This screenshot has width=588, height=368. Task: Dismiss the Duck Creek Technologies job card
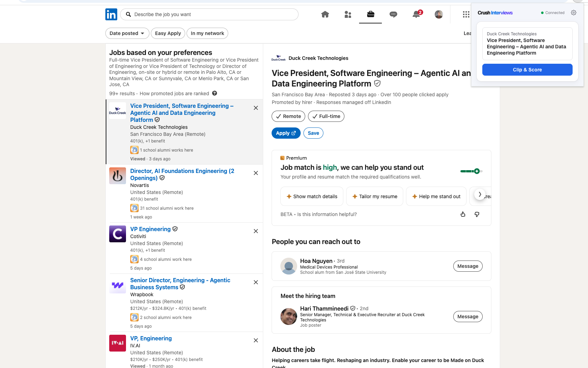click(256, 108)
